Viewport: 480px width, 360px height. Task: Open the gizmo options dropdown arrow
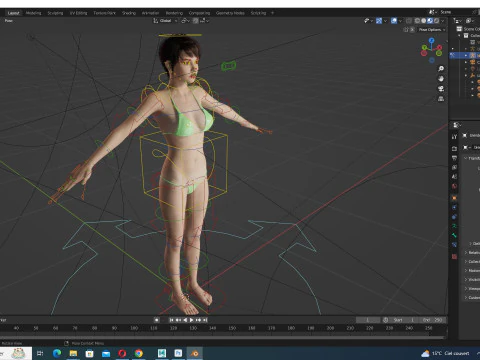point(385,21)
